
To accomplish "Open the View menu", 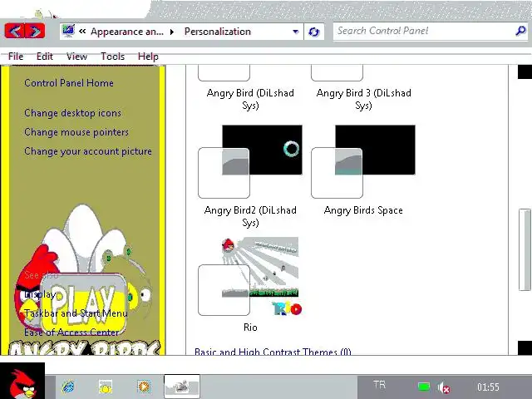I will [76, 57].
